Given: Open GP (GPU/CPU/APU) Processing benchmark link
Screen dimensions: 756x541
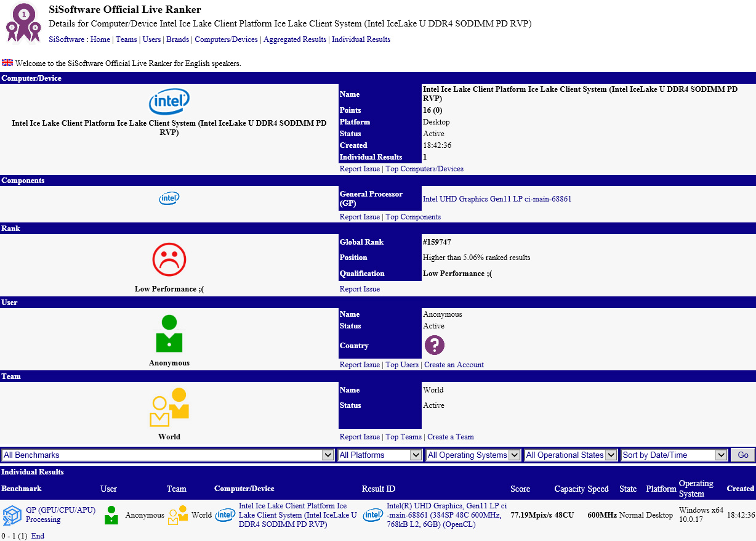Looking at the screenshot, I should coord(60,515).
